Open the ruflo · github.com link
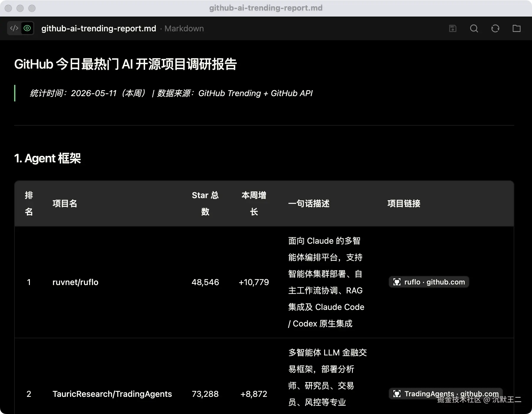The width and height of the screenshot is (532, 414). click(429, 282)
